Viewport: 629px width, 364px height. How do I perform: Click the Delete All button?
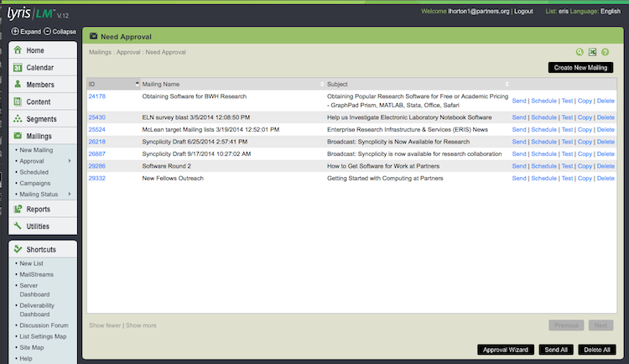pos(597,350)
